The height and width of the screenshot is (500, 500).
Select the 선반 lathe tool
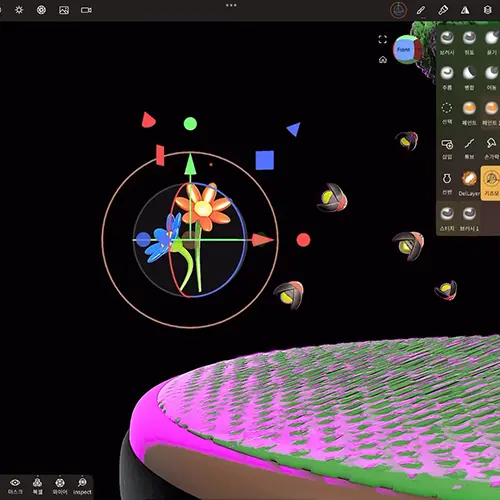447,184
